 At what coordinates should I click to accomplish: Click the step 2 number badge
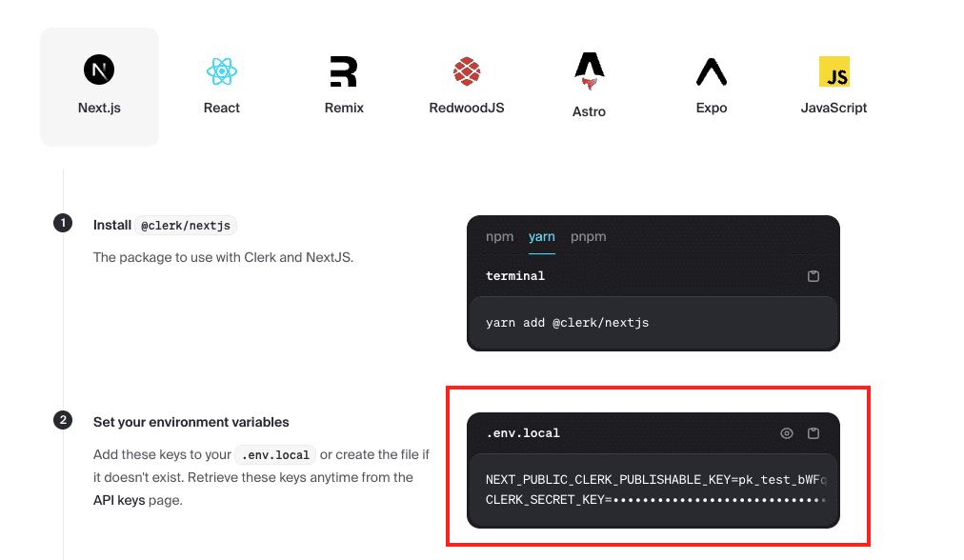click(x=63, y=420)
